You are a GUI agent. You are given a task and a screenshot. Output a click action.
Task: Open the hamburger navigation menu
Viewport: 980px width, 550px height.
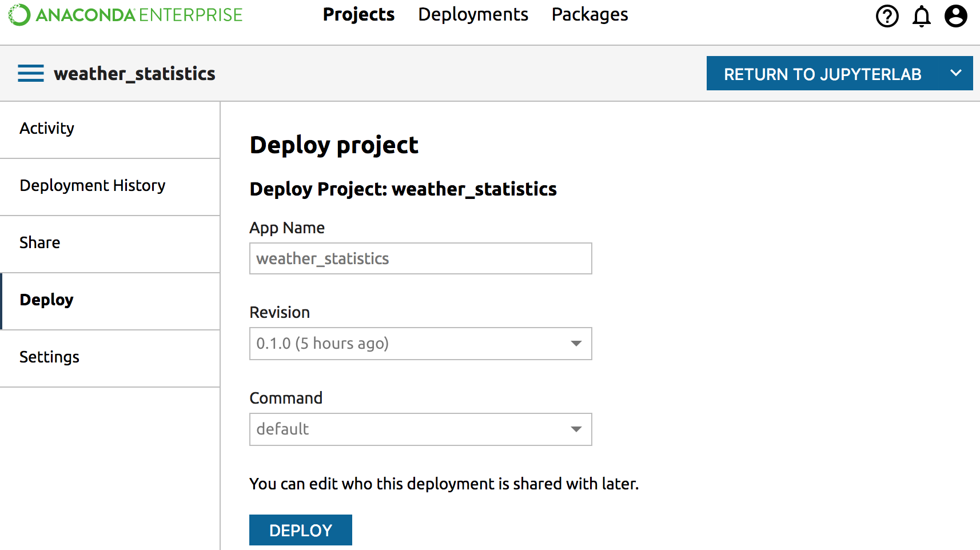click(x=30, y=73)
